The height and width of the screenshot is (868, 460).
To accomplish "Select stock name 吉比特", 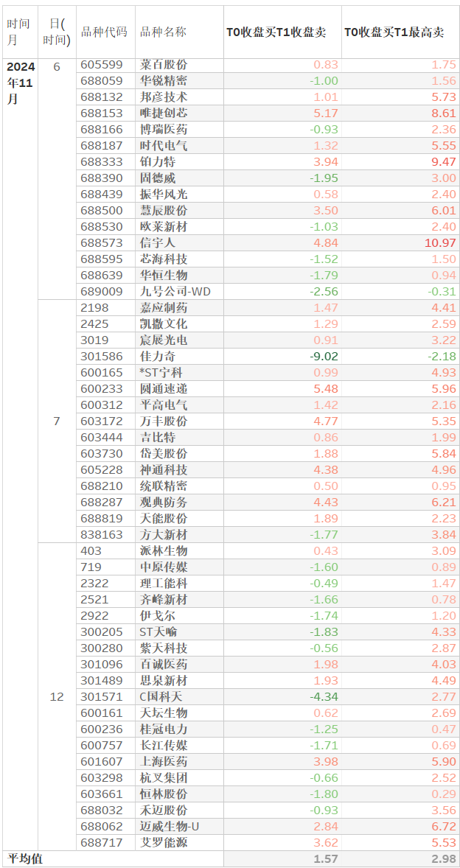I will click(x=158, y=438).
